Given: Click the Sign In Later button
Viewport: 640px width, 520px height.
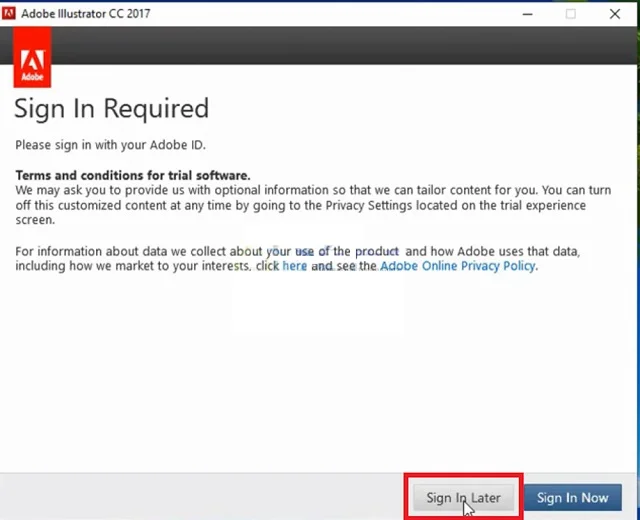Looking at the screenshot, I should pos(463,498).
